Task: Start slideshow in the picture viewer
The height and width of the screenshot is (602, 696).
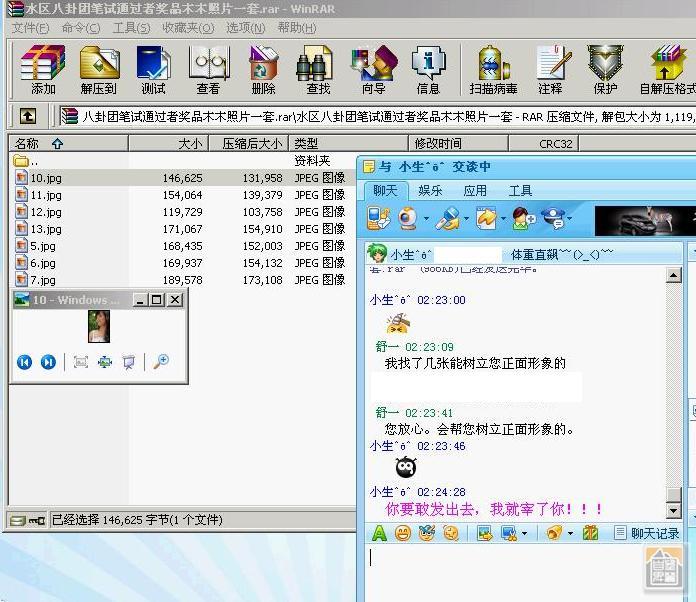Action: tap(128, 362)
